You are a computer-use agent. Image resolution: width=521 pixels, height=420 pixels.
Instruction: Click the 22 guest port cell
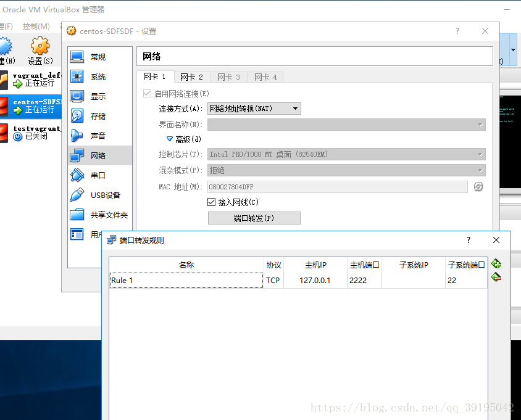pos(466,280)
